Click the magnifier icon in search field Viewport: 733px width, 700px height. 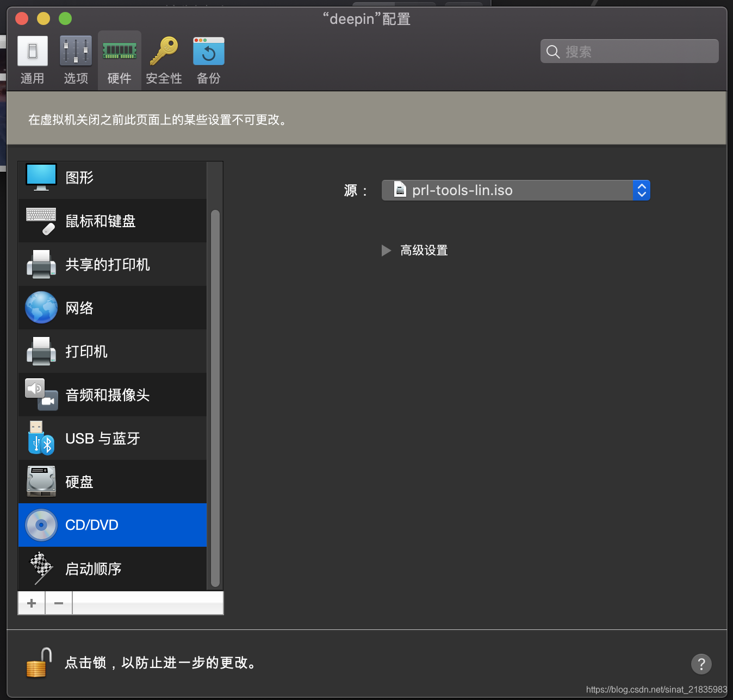[x=553, y=52]
